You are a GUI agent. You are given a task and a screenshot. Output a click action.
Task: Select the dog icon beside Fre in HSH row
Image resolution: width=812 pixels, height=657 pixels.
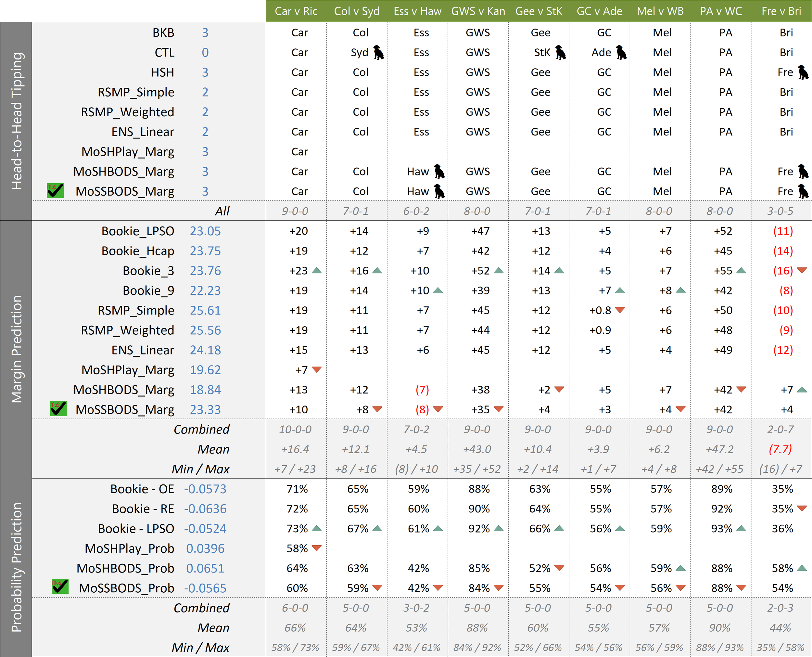[x=804, y=72]
